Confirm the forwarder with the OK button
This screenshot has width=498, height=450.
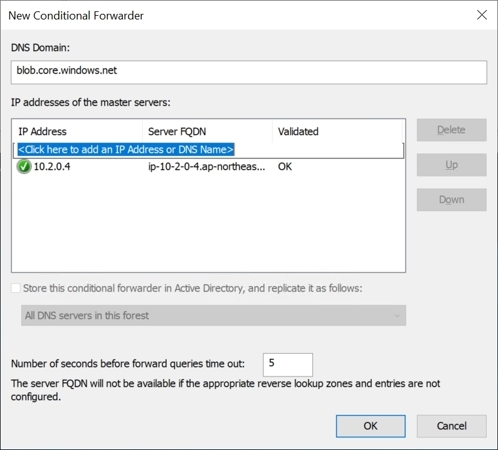[371, 426]
